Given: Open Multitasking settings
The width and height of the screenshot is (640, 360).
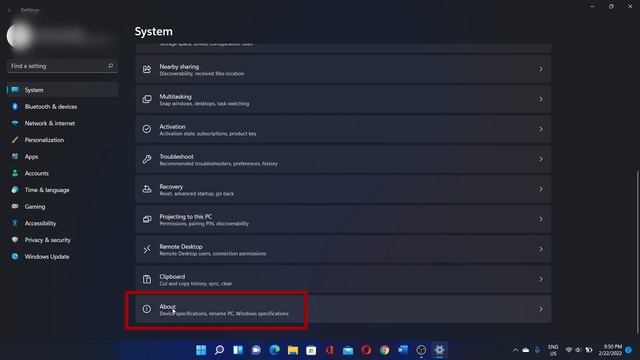Looking at the screenshot, I should coord(343,99).
